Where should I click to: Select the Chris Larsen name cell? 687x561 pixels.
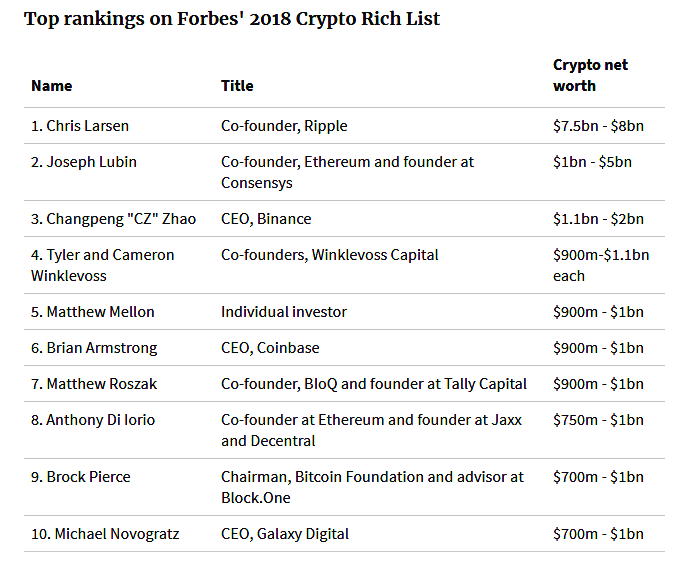point(80,126)
